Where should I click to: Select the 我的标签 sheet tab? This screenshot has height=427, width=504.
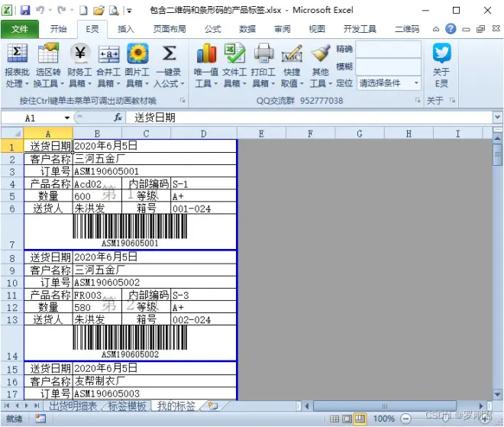[x=176, y=406]
